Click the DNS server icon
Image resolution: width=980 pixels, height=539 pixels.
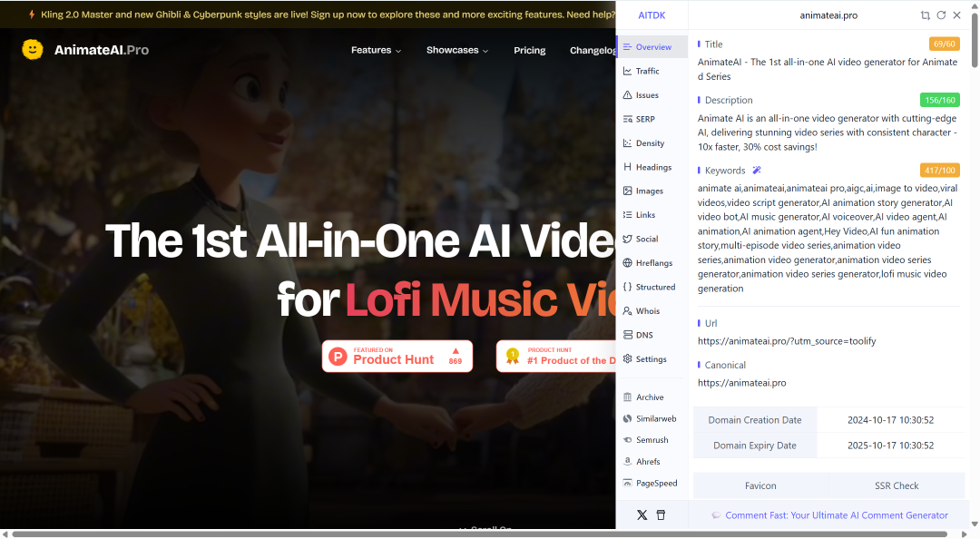point(628,335)
